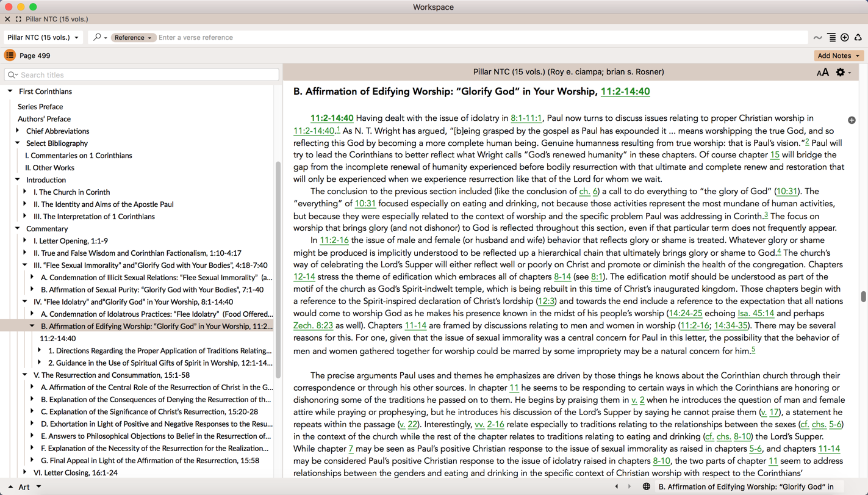Screen dimensions: 868x495
Task: Expand 2. Guidance in the Use of Spiritual Gifts
Action: pyautogui.click(x=40, y=363)
